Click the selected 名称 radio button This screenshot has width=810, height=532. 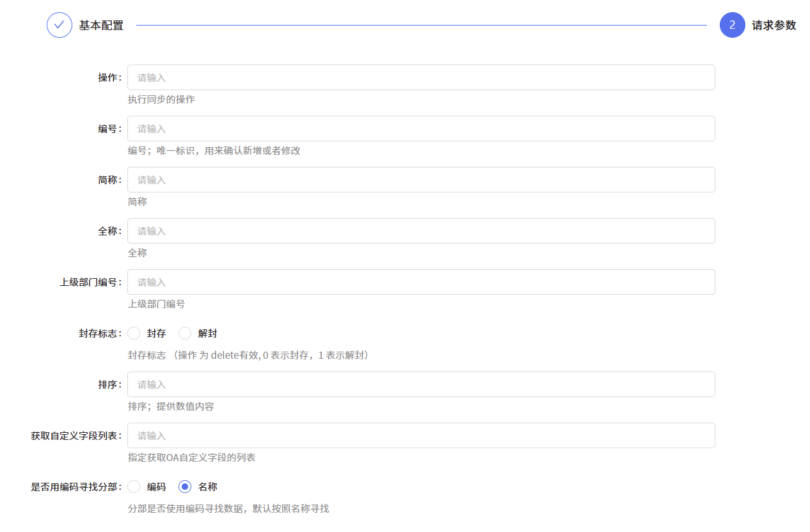186,487
